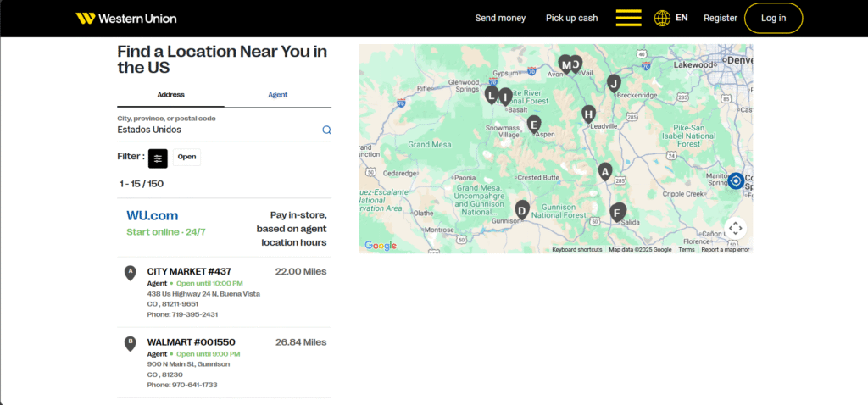Open the filter settings icon
Viewport: 868px width, 405px height.
pyautogui.click(x=158, y=158)
